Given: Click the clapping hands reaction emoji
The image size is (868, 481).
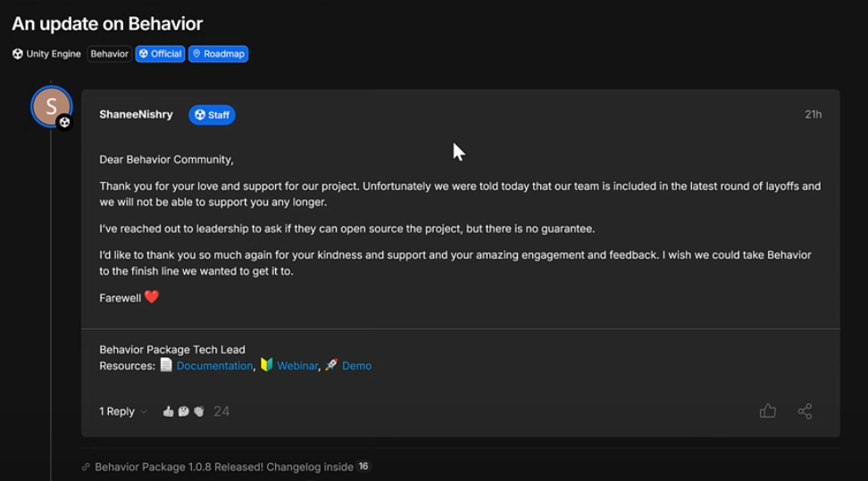Looking at the screenshot, I should click(x=199, y=411).
